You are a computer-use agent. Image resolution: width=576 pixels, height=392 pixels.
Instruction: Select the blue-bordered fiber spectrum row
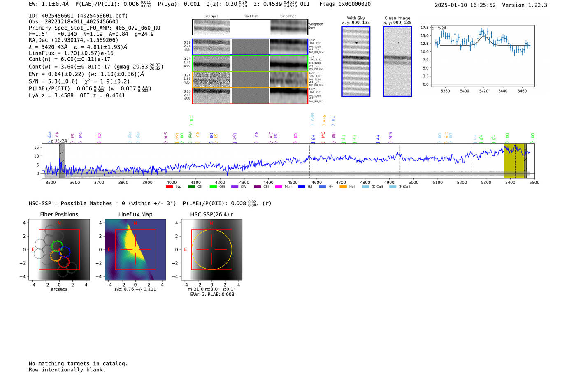[x=250, y=47]
